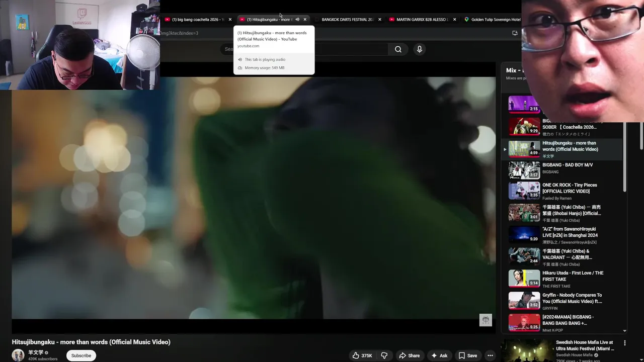Viewport: 644px width, 362px height.
Task: Mute the Hitsujibungaku tab audio icon
Action: (x=297, y=20)
